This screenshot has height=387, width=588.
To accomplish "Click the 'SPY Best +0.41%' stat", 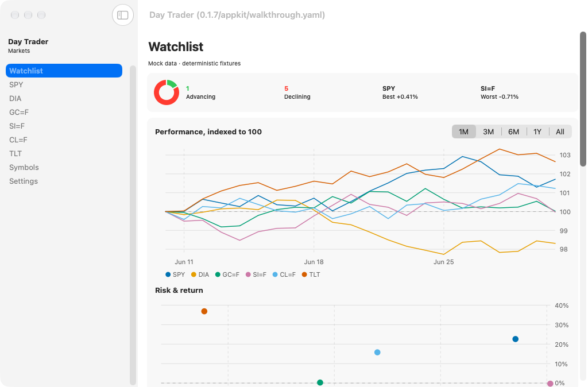I will [x=400, y=92].
